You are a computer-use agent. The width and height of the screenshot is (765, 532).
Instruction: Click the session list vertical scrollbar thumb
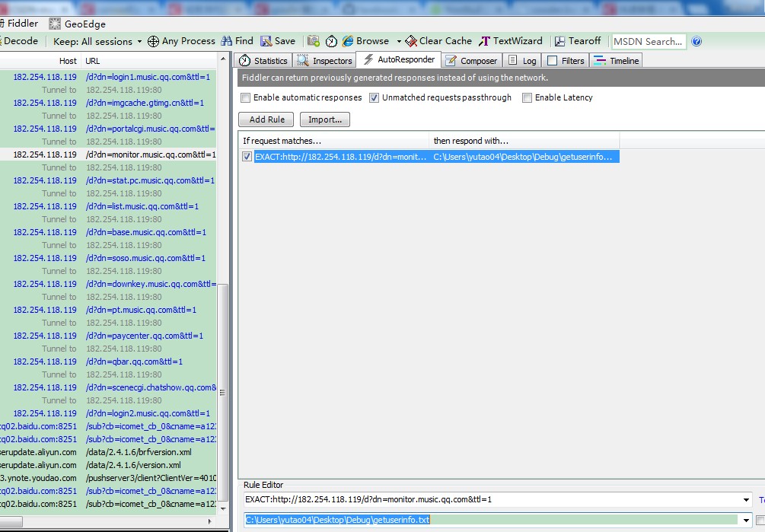[224, 393]
